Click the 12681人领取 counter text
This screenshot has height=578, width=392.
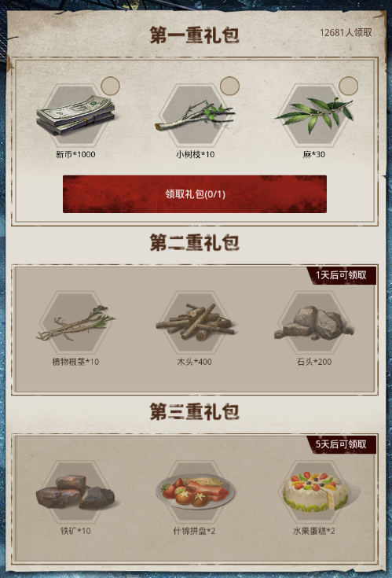(346, 32)
